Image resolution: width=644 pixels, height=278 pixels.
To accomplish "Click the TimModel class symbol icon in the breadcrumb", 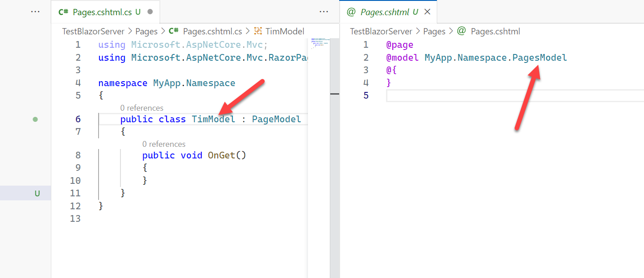I will pyautogui.click(x=258, y=31).
